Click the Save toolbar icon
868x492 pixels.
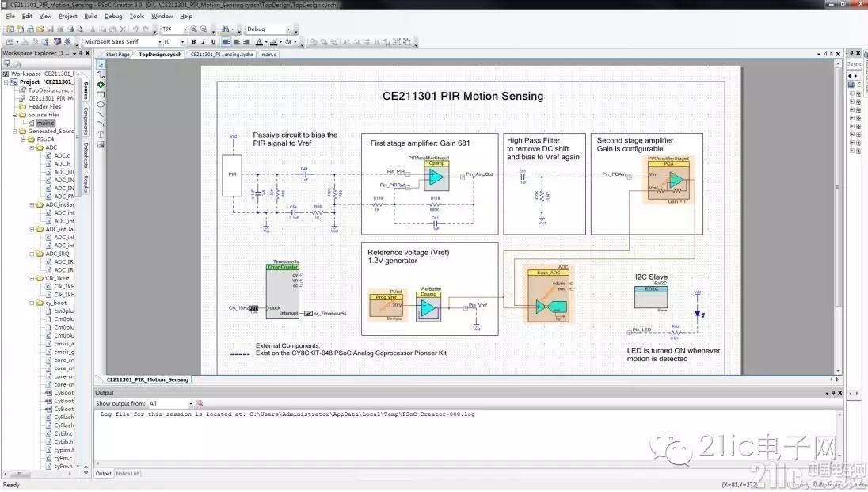point(50,29)
